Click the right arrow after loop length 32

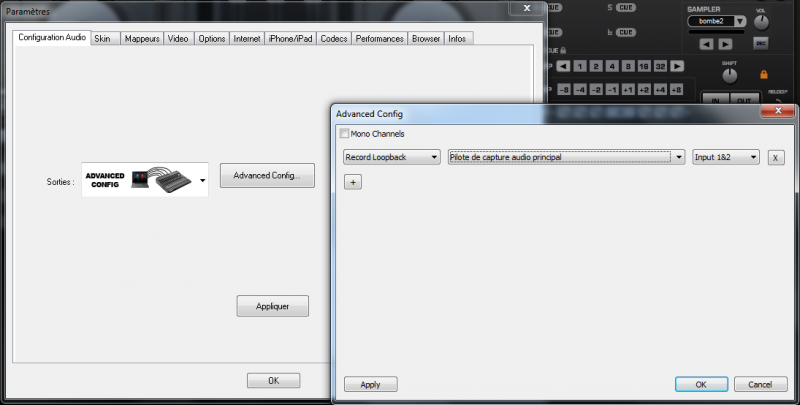click(677, 66)
